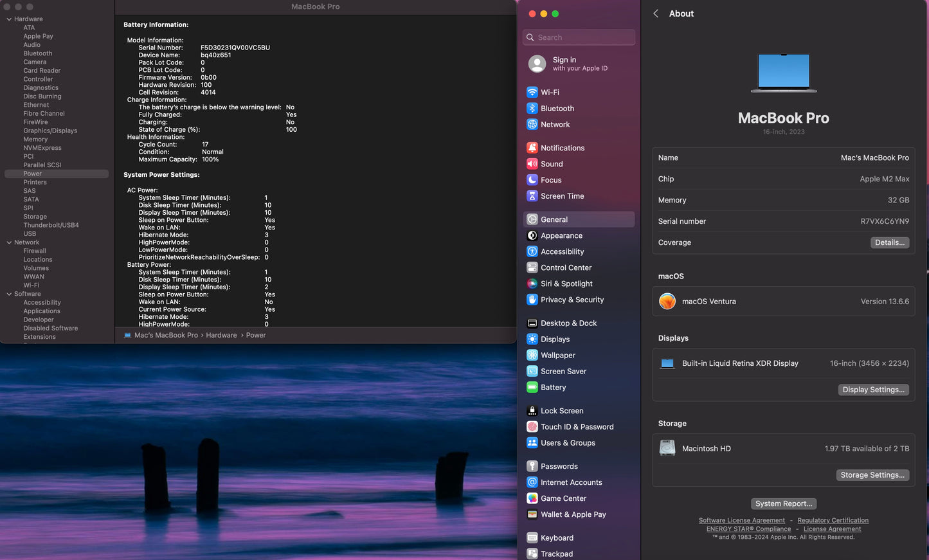Select Power in System Information sidebar
The width and height of the screenshot is (929, 560).
click(57, 174)
